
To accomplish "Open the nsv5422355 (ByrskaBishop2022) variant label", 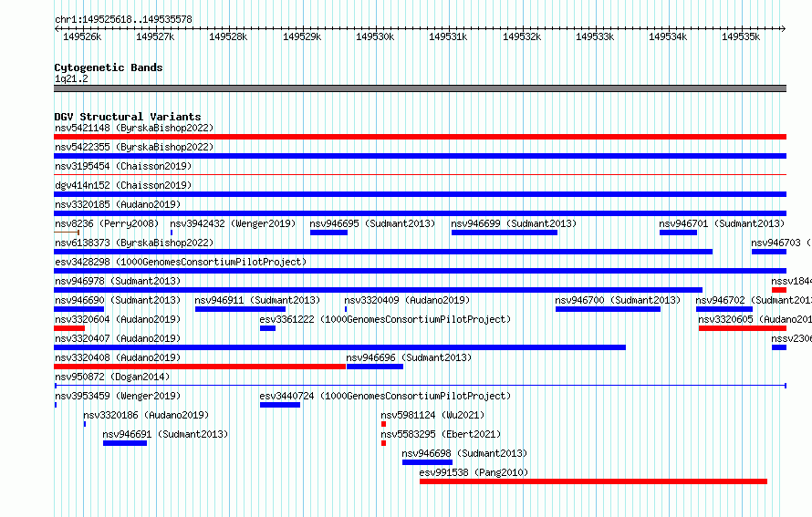I will (x=134, y=147).
